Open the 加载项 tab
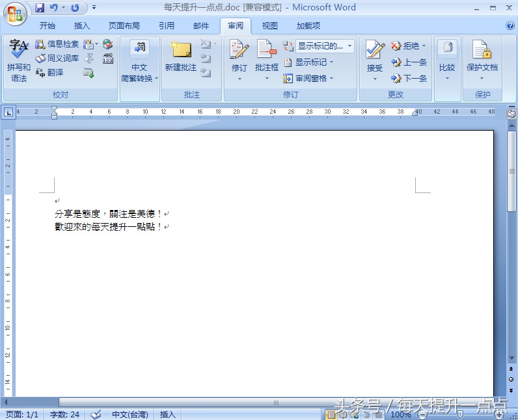Image resolution: width=518 pixels, height=420 pixels. (308, 26)
